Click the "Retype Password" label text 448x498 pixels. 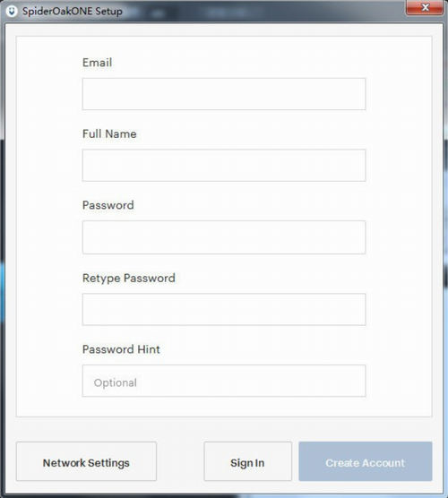coord(129,279)
